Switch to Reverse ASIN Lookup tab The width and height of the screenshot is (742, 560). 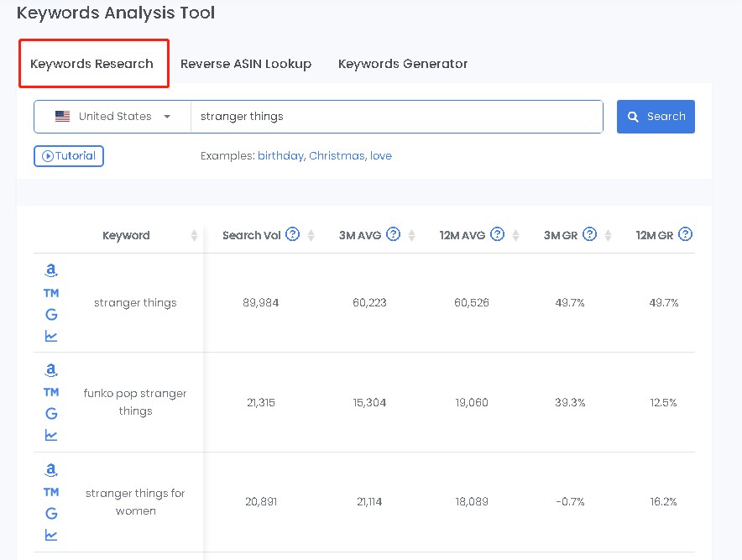[x=246, y=64]
